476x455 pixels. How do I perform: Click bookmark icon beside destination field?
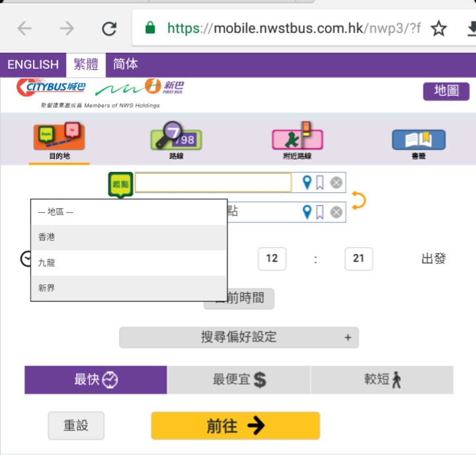click(320, 212)
